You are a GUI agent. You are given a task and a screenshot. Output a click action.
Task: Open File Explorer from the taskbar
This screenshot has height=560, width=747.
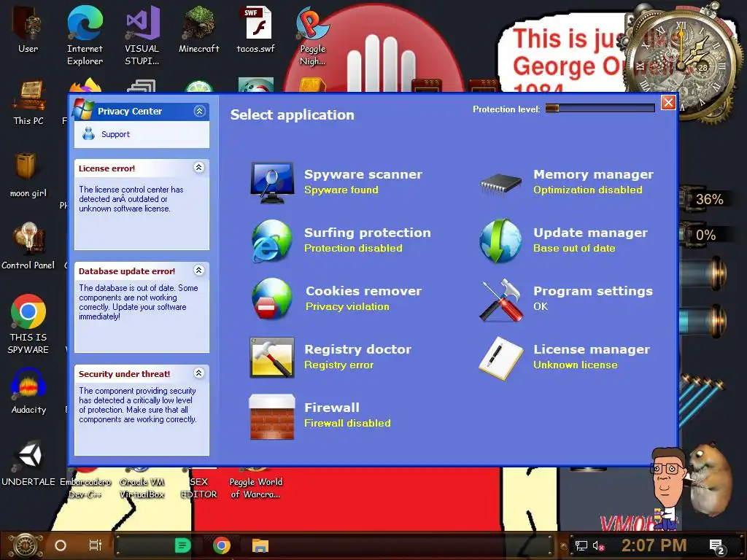tap(260, 545)
